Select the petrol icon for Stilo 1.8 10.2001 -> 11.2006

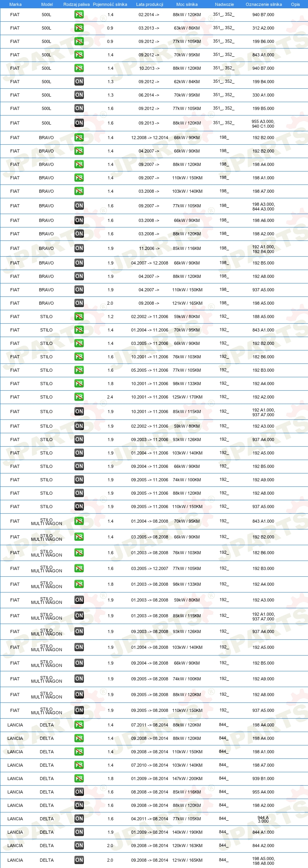pos(79,384)
